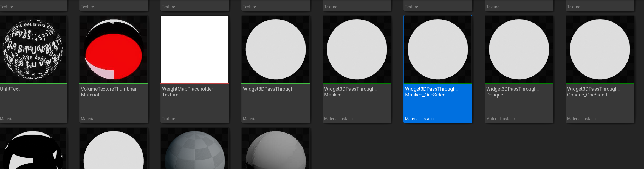Click the Material Instance label of selected asset
The height and width of the screenshot is (169, 644).
[x=420, y=119]
